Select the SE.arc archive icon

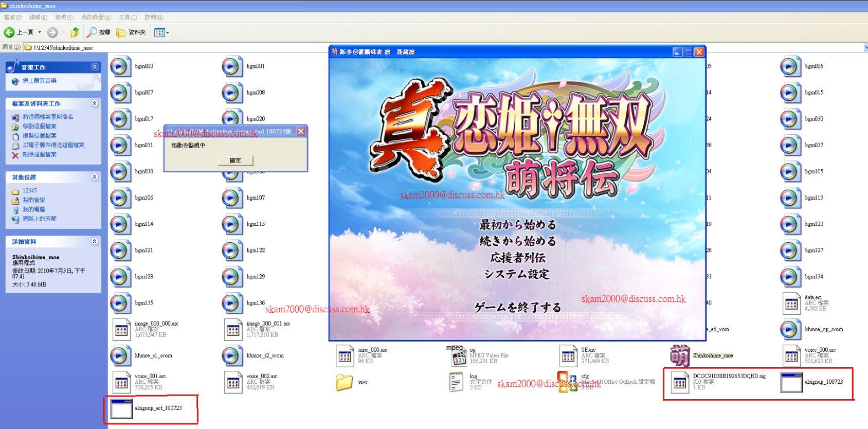pyautogui.click(x=568, y=355)
